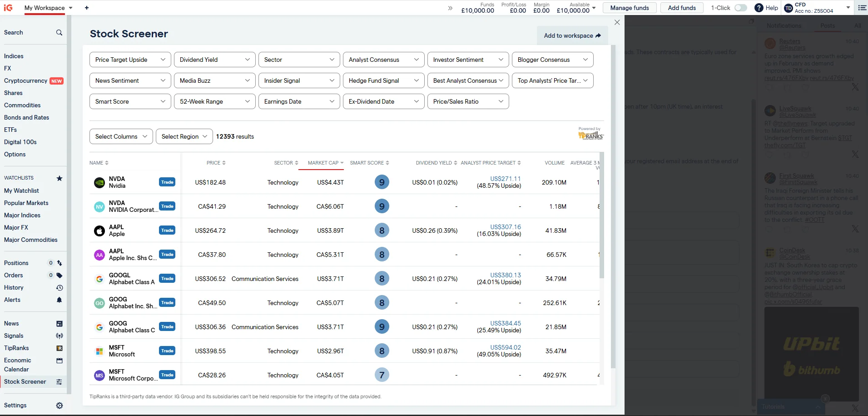Select the Signals broadcast icon
The height and width of the screenshot is (416, 868).
pyautogui.click(x=59, y=336)
